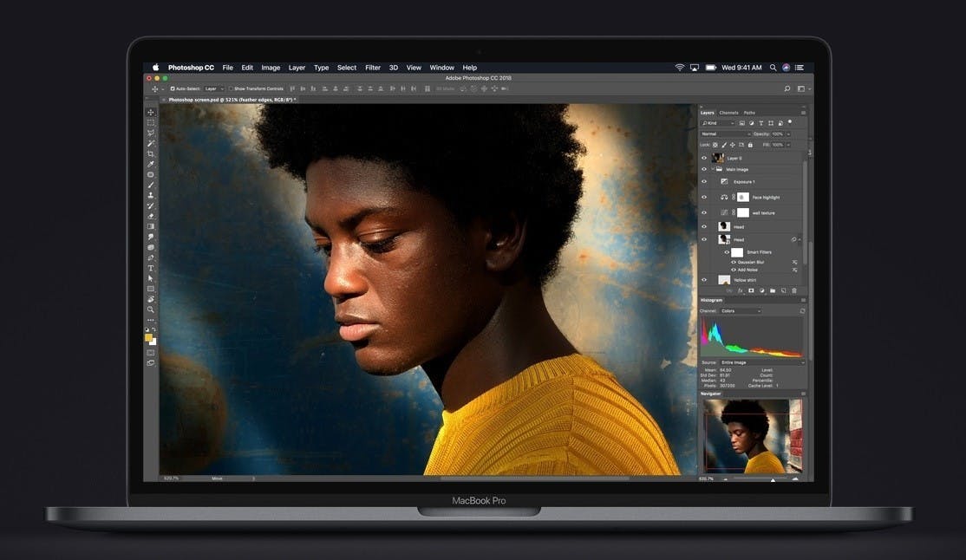
Task: Toggle visibility of Gaussian Blur filter
Action: pyautogui.click(x=734, y=262)
